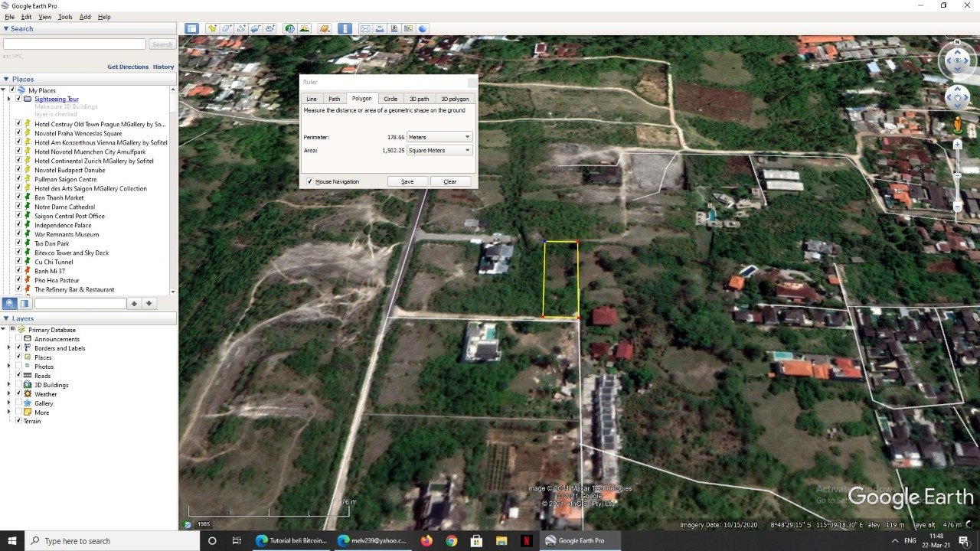The height and width of the screenshot is (551, 980).
Task: Open the Perimeter units Meters dropdown
Action: [x=439, y=137]
